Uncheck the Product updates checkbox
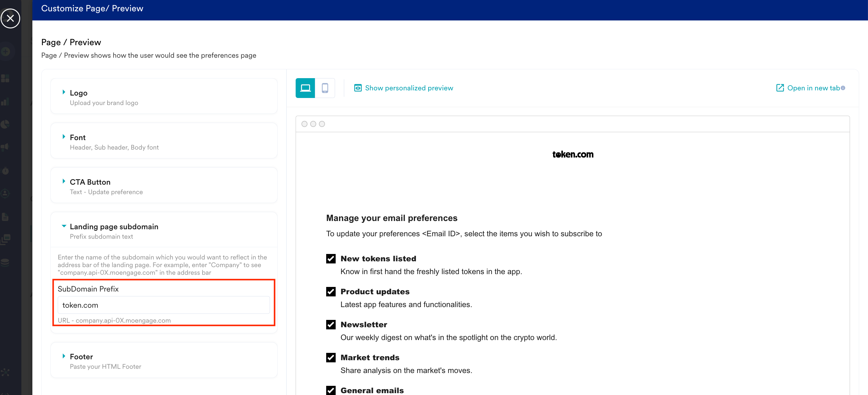Image resolution: width=868 pixels, height=395 pixels. point(330,292)
